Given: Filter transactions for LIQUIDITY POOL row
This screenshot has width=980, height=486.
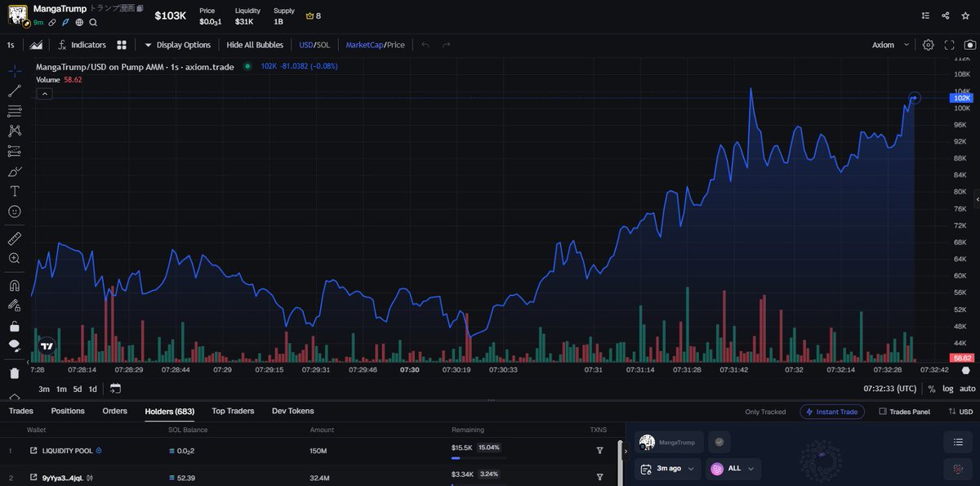Looking at the screenshot, I should click(599, 450).
